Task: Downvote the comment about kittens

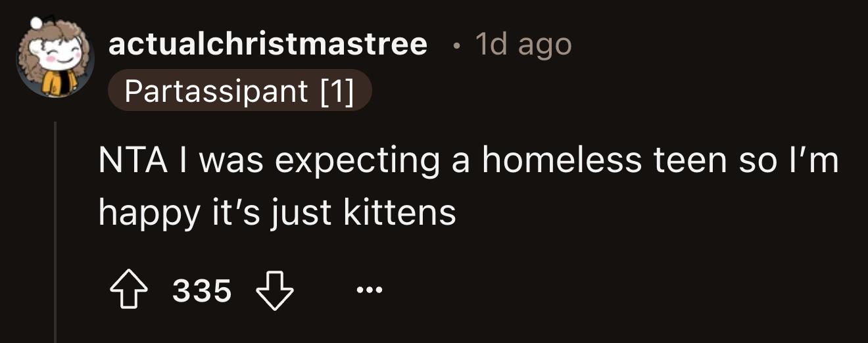Action: [275, 291]
